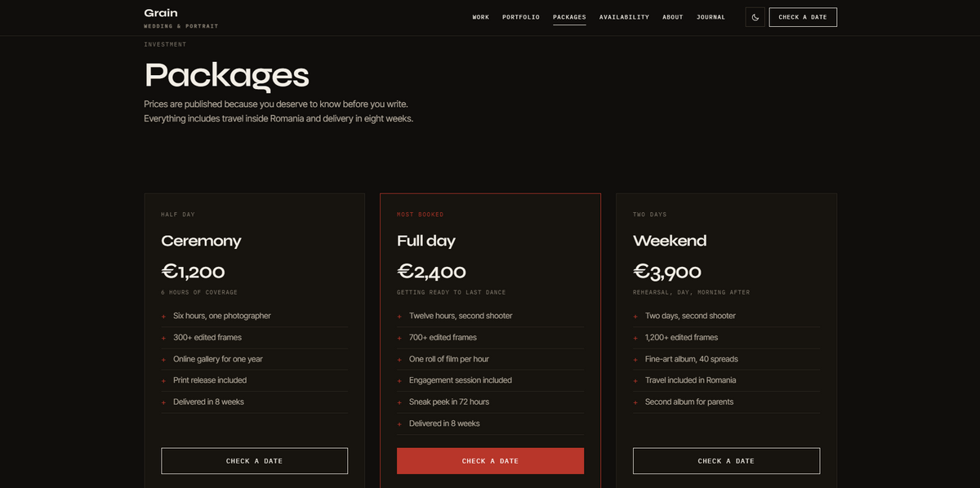This screenshot has height=488, width=980.
Task: Click the plus icon beside Sneak peek in 72 hours
Action: point(399,402)
